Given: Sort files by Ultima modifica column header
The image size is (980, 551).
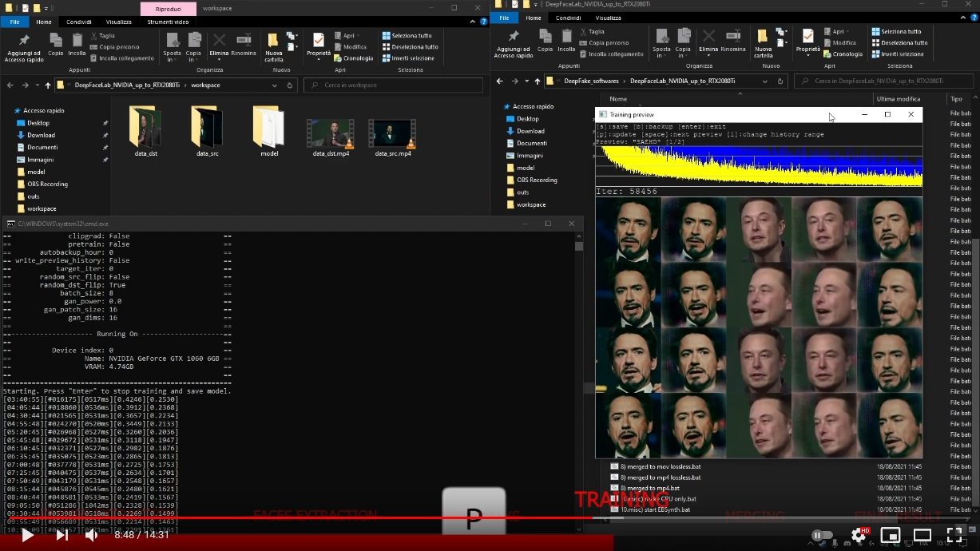Looking at the screenshot, I should [x=899, y=99].
